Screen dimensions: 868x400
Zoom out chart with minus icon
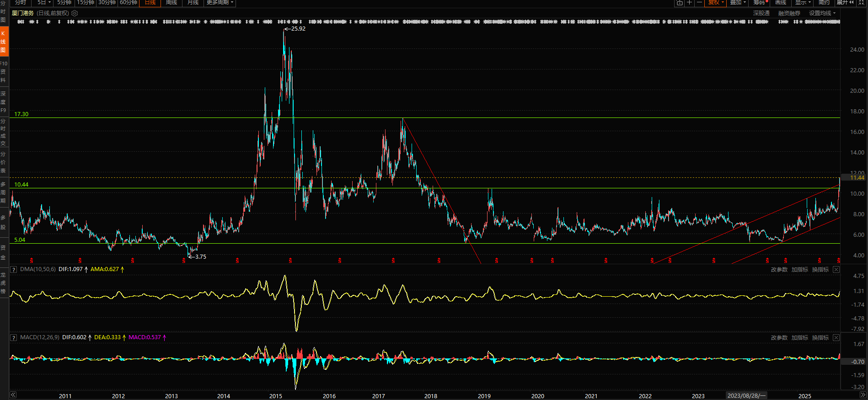[699, 3]
